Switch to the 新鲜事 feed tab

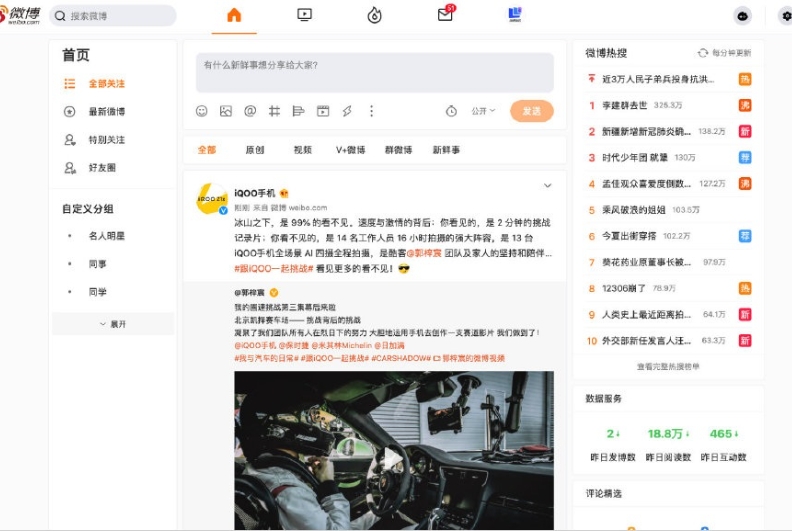446,150
